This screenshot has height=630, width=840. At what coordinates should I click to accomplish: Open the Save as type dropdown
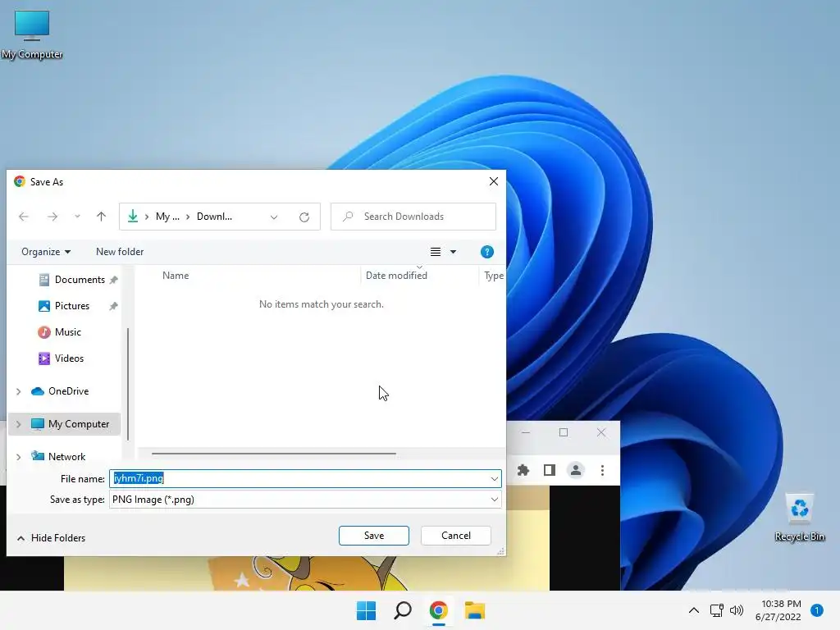pos(305,500)
